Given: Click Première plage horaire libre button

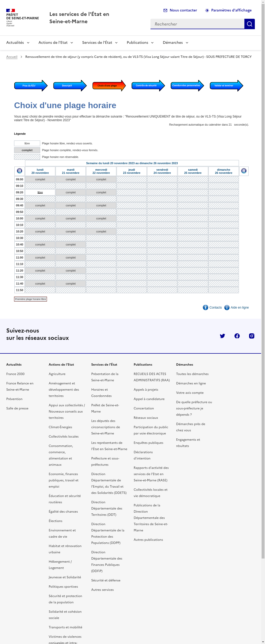Looking at the screenshot, I should tap(31, 299).
